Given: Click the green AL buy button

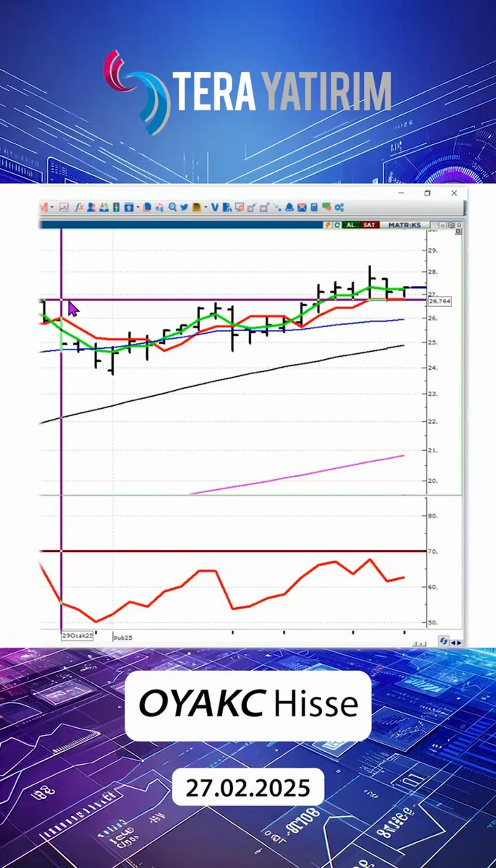Looking at the screenshot, I should pos(351,225).
